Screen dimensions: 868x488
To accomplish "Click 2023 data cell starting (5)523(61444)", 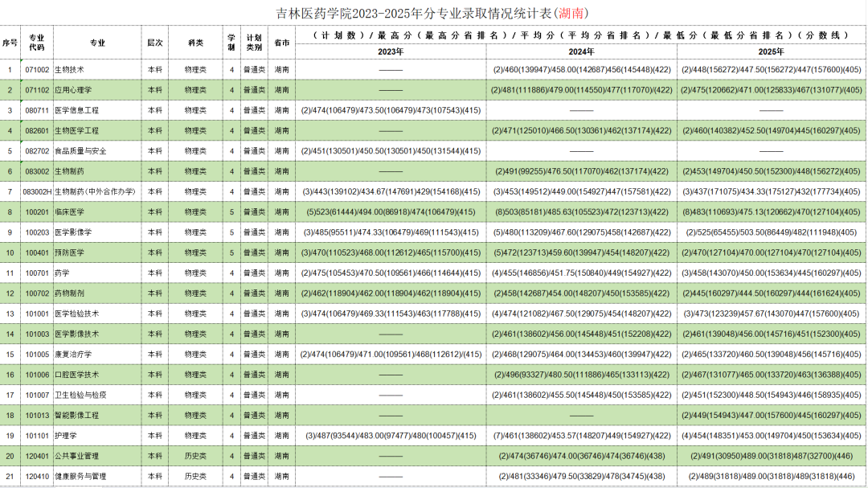I will 391,212.
